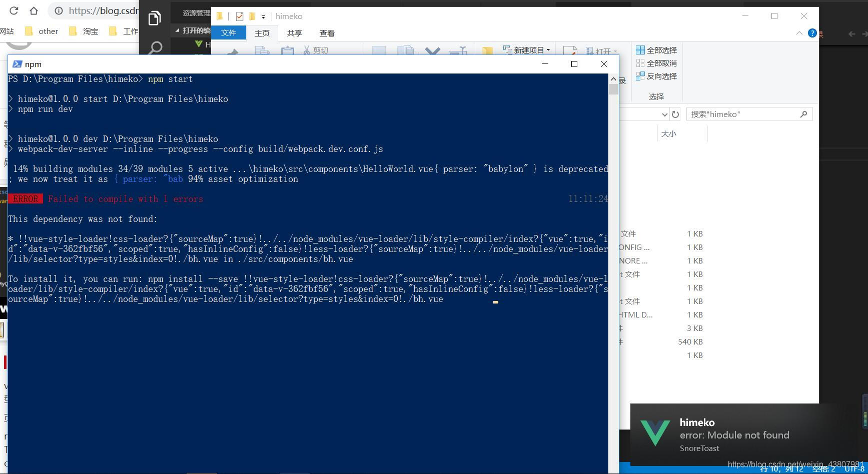Click the search magnifier icon in Explorer
This screenshot has width=868, height=474.
tap(803, 114)
